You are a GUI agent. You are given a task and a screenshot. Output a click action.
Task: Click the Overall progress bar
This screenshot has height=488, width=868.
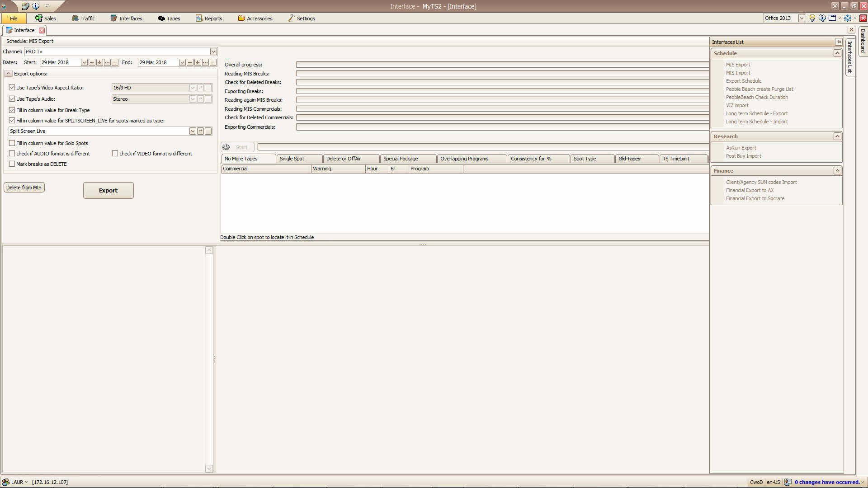(x=502, y=65)
